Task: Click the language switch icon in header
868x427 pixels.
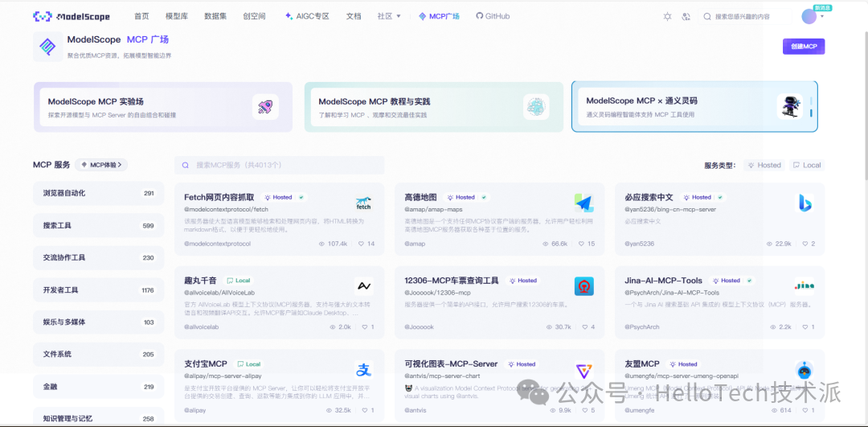Action: point(686,17)
